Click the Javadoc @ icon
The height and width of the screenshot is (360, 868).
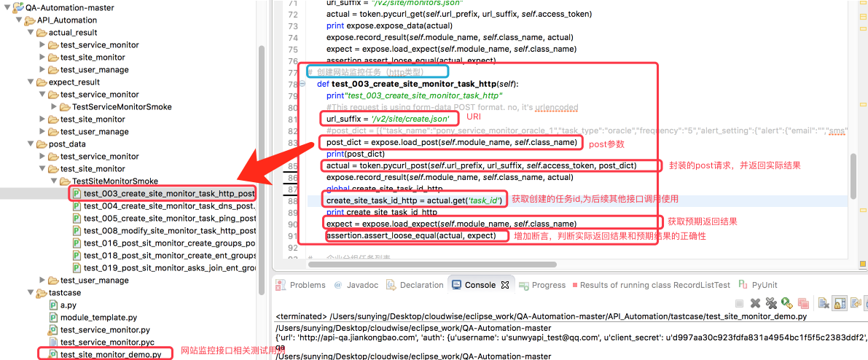pyautogui.click(x=337, y=285)
